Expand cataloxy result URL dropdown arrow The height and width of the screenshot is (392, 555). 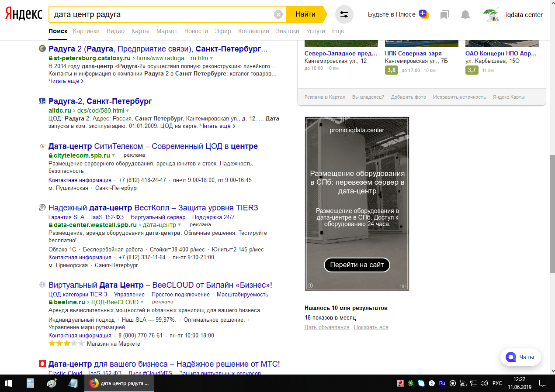pos(212,58)
